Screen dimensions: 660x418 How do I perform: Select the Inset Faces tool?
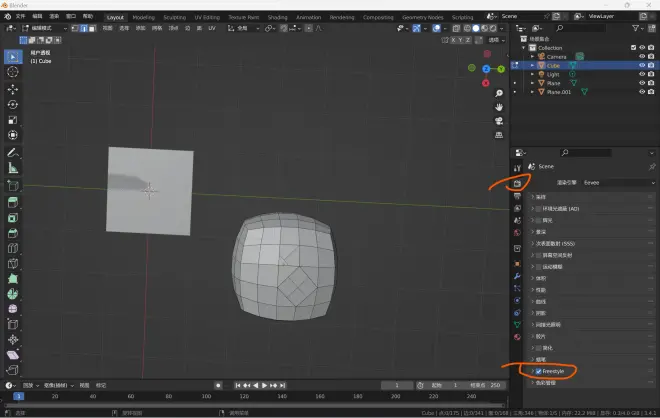tap(13, 218)
